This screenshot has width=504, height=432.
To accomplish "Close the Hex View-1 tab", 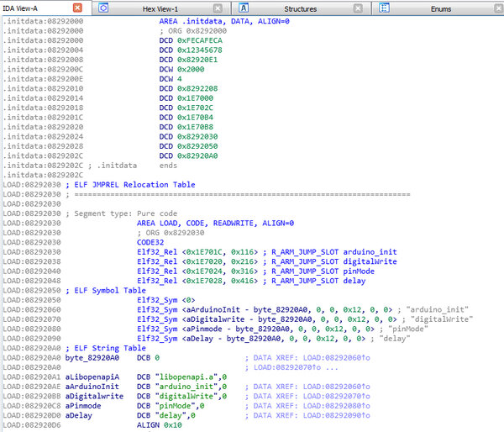I will coord(218,8).
